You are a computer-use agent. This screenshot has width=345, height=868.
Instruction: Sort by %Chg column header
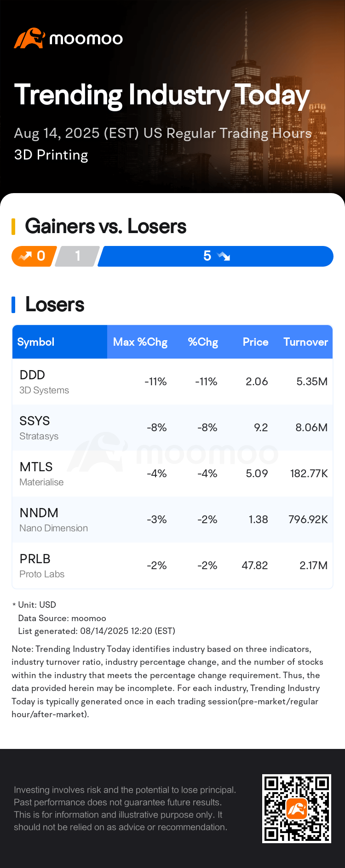click(x=203, y=342)
